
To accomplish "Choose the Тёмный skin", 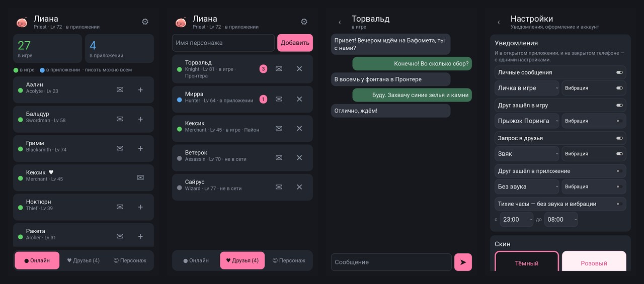I will (527, 261).
